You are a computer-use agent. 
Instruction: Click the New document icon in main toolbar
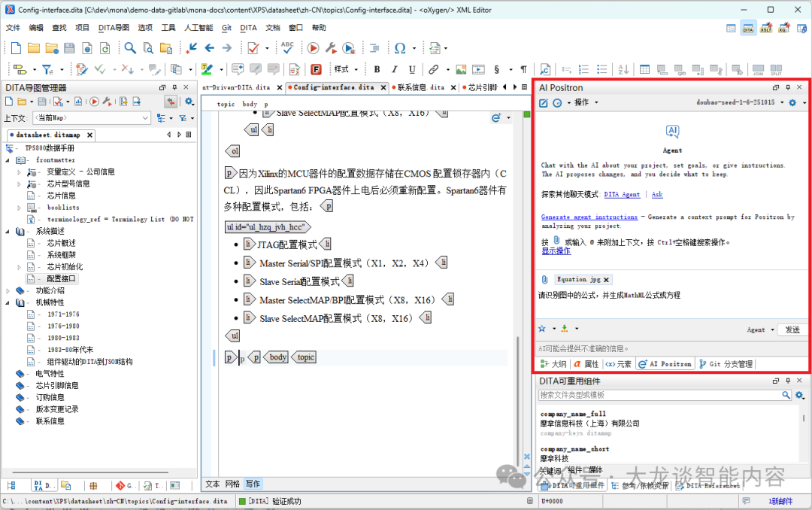tap(16, 48)
